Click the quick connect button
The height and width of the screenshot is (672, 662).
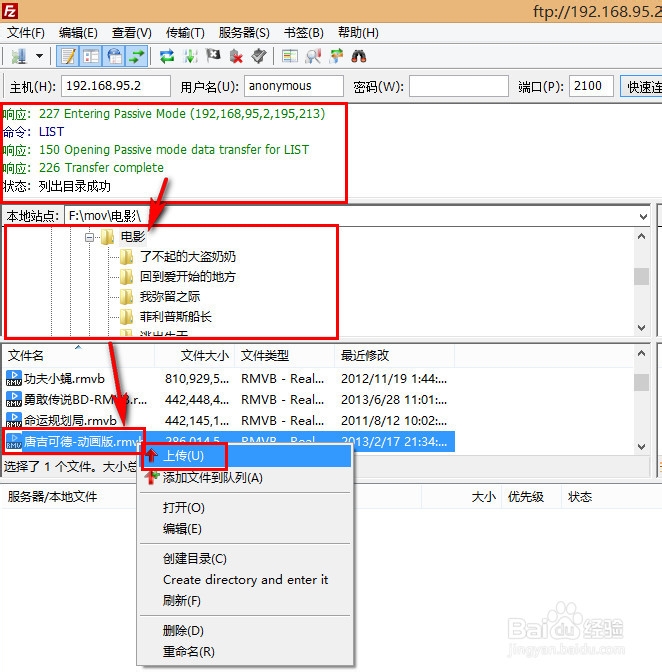click(x=642, y=87)
